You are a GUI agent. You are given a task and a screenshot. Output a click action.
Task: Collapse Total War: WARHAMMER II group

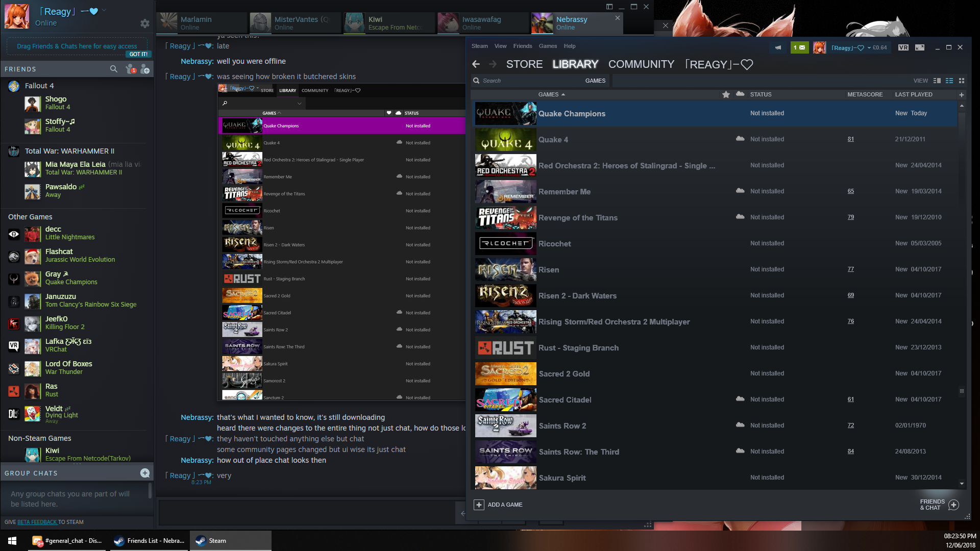[x=69, y=151]
